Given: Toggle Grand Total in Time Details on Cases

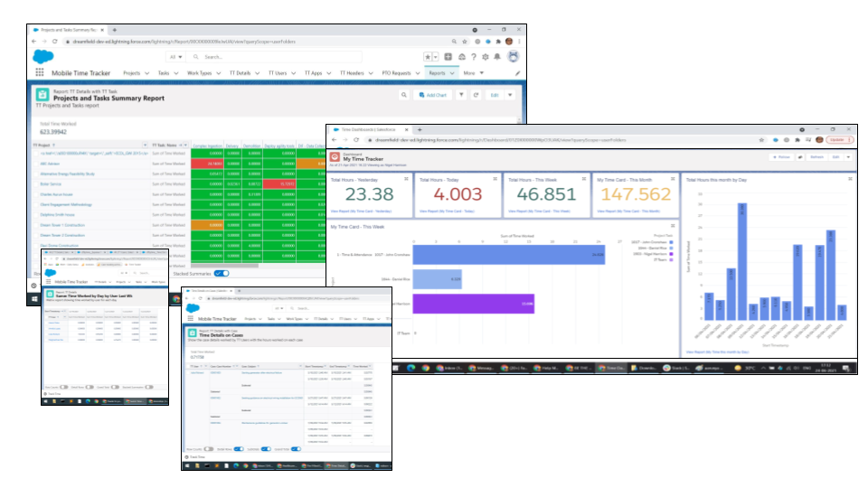Looking at the screenshot, I should [297, 449].
